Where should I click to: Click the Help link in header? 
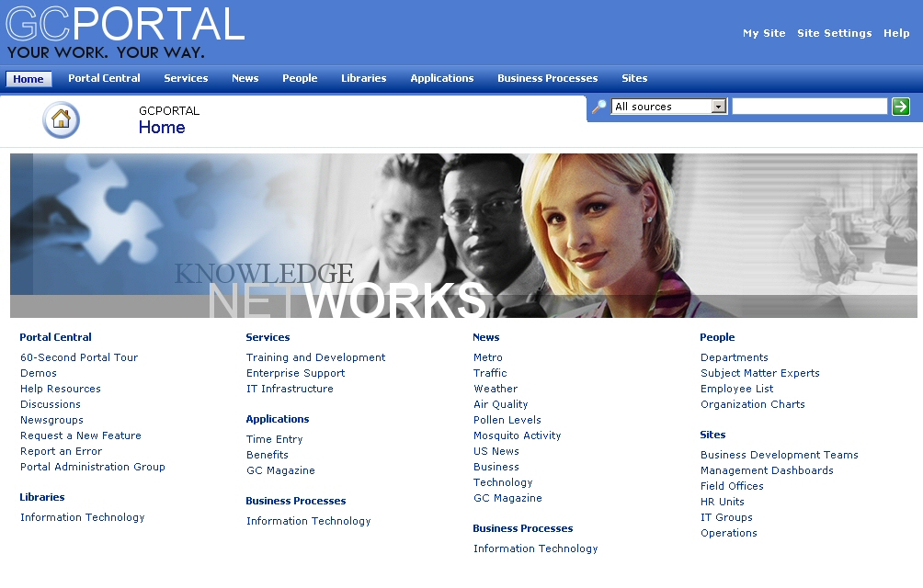pos(896,33)
